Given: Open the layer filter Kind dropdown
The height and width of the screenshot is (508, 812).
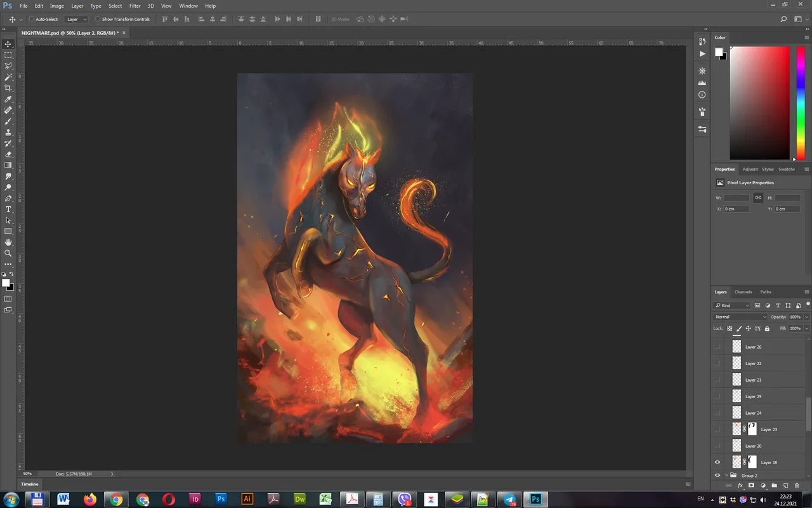Looking at the screenshot, I should tap(732, 305).
